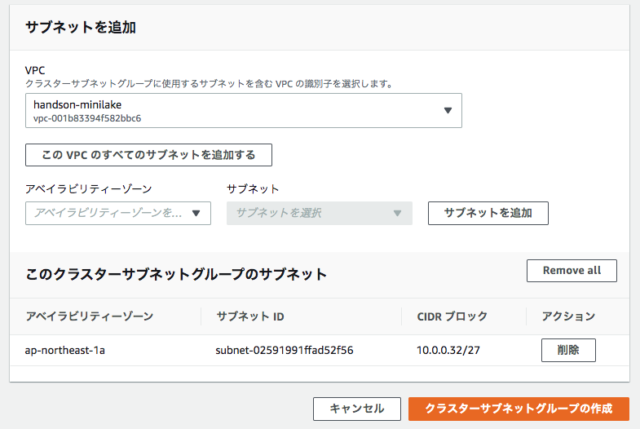The width and height of the screenshot is (640, 429).
Task: Click 削除 for subnet ap-northeast-1a
Action: pyautogui.click(x=568, y=350)
